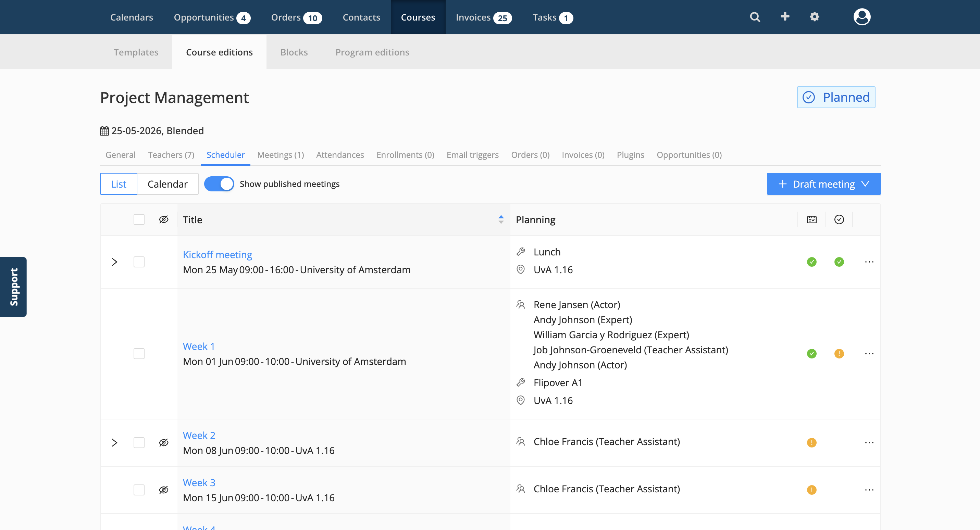The height and width of the screenshot is (530, 980).
Task: Click the calendar icon next to 25-05-2026
Action: (x=104, y=131)
